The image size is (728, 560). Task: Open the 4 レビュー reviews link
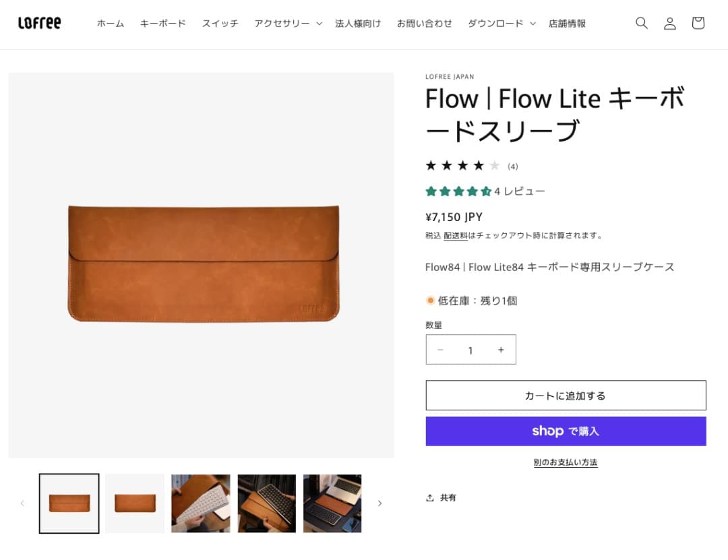517,191
